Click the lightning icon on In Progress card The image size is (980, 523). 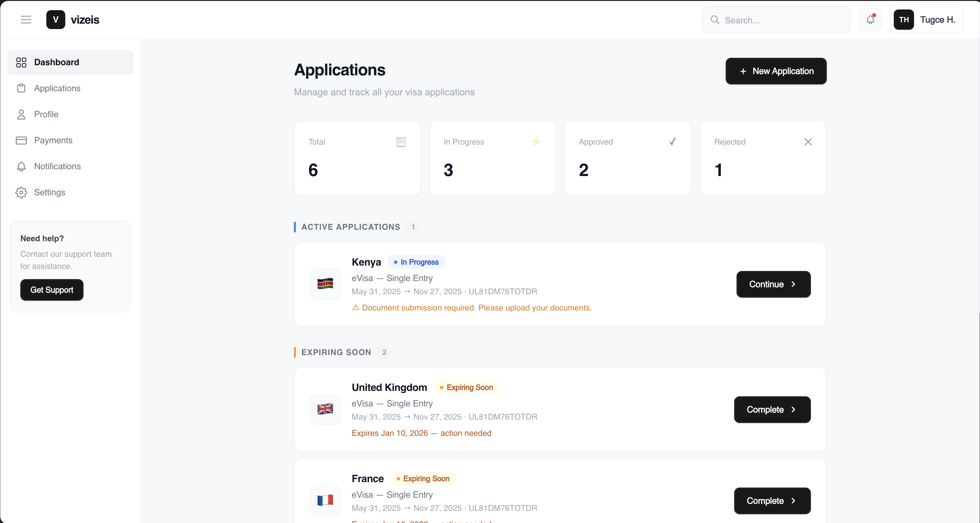[x=536, y=141]
